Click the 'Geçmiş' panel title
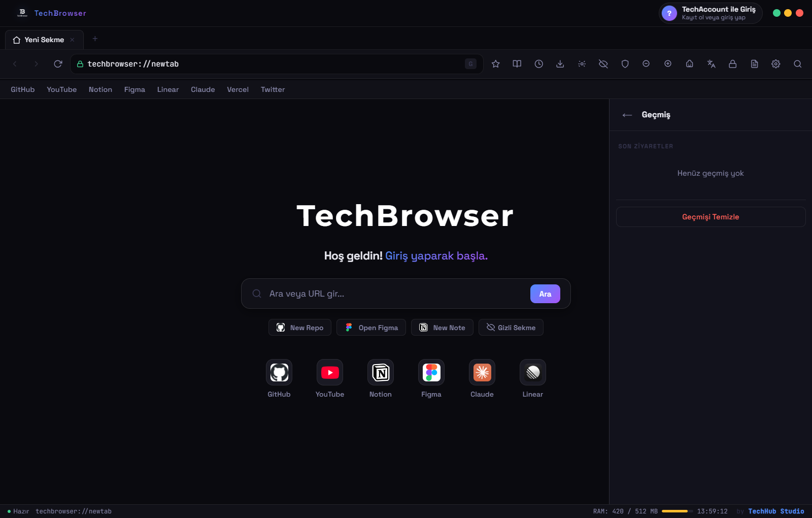Image resolution: width=812 pixels, height=518 pixels. 656,115
